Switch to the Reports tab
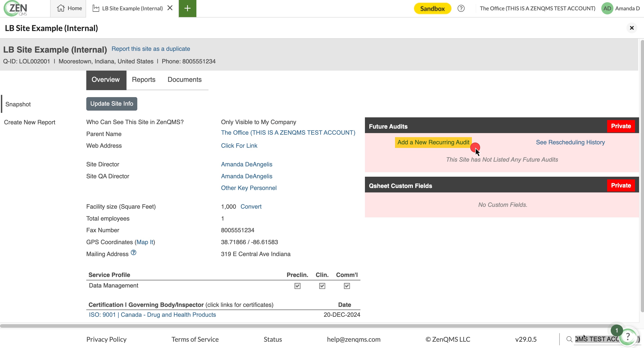Image resolution: width=644 pixels, height=348 pixels. pos(144,80)
